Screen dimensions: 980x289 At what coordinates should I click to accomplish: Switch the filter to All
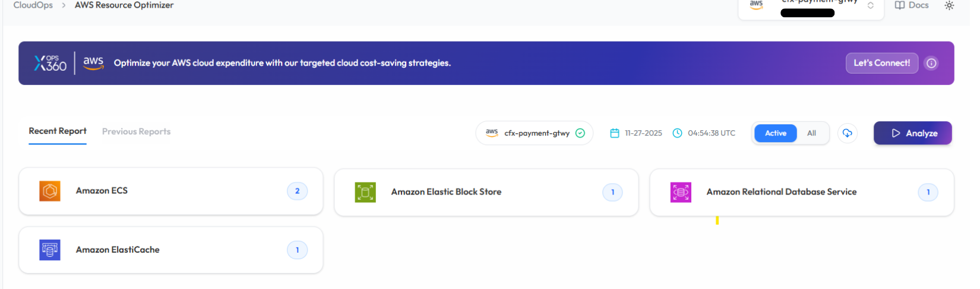811,133
